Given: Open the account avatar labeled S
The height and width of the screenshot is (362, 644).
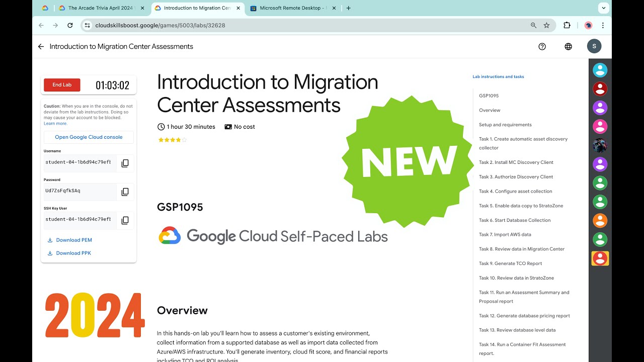Looking at the screenshot, I should (594, 46).
